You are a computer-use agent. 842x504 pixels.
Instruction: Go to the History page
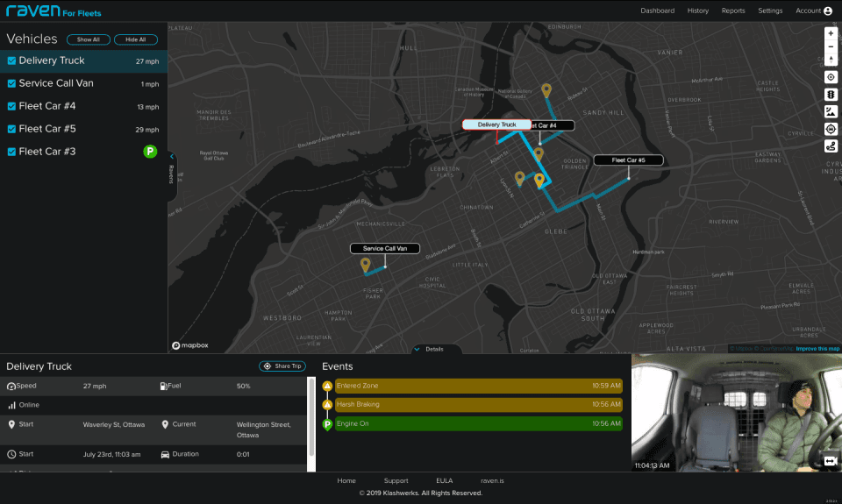pos(697,11)
